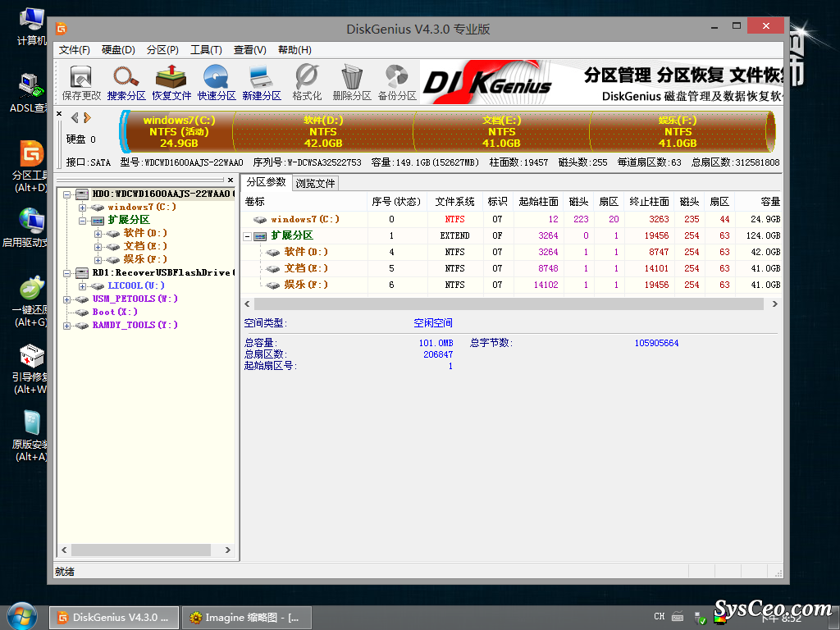Collapse 扩展分区 node in the tree
The image size is (840, 630).
point(82,220)
